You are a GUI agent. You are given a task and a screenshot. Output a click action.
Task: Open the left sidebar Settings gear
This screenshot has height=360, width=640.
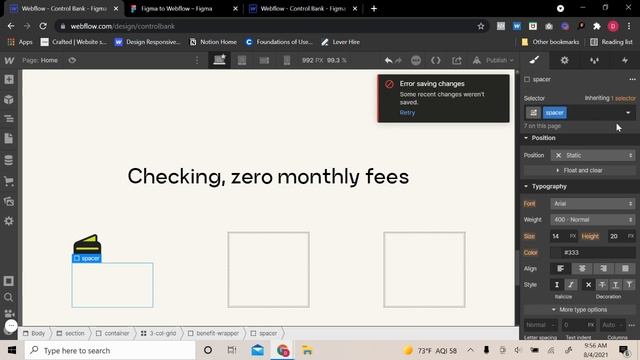point(9,221)
